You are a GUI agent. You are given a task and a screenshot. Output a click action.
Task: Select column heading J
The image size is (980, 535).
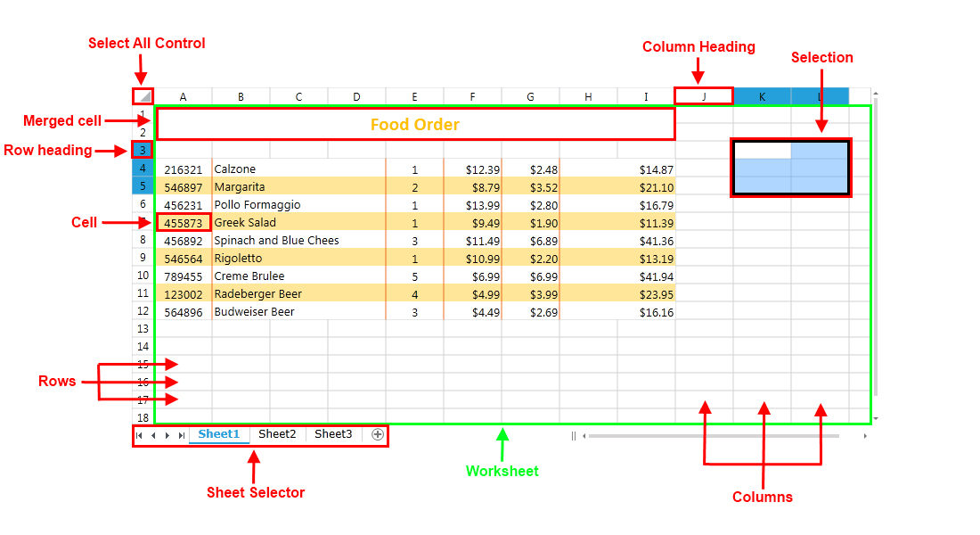[704, 95]
